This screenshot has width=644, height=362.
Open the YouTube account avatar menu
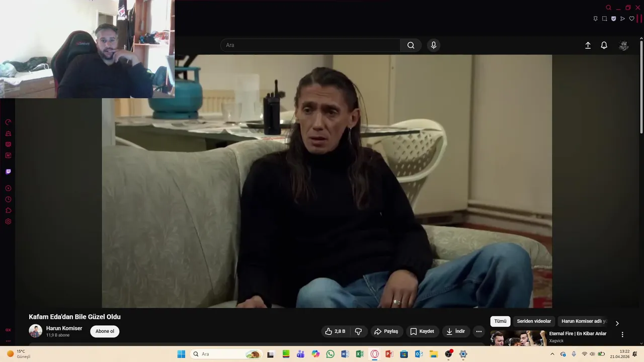tap(624, 45)
